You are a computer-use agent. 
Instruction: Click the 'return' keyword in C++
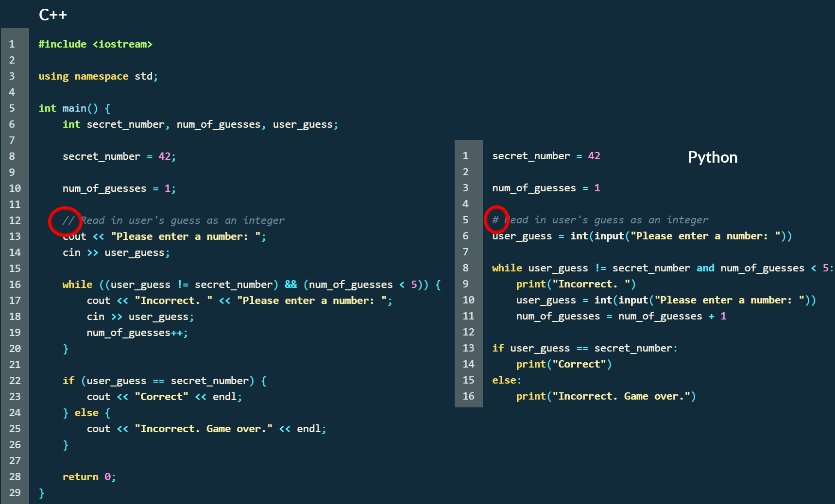[80, 477]
